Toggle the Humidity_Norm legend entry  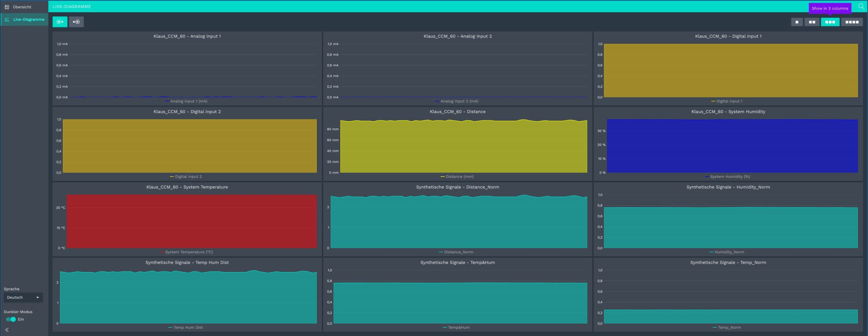pos(727,252)
